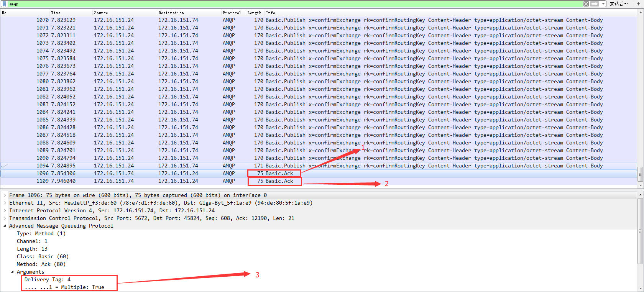Expand Transmission Control Protocol section
Screen dimensions: 644x292
tap(5, 218)
